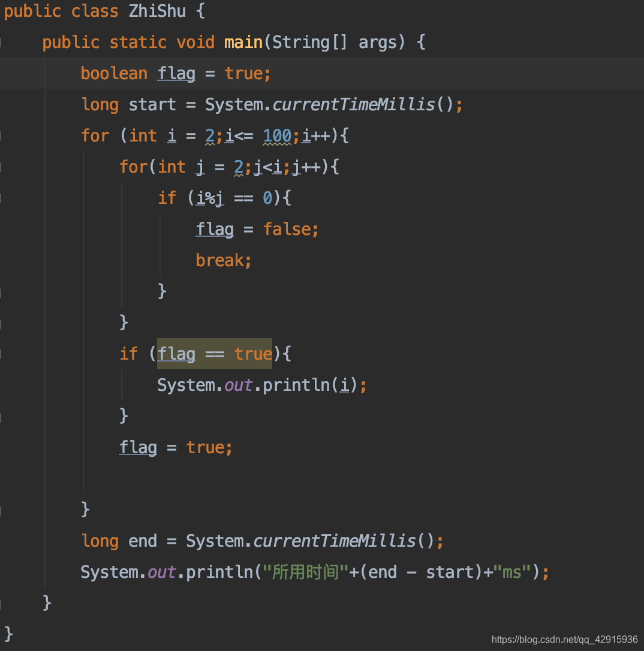Click the underlined flag variable in its declaration
644x651 pixels.
176,73
